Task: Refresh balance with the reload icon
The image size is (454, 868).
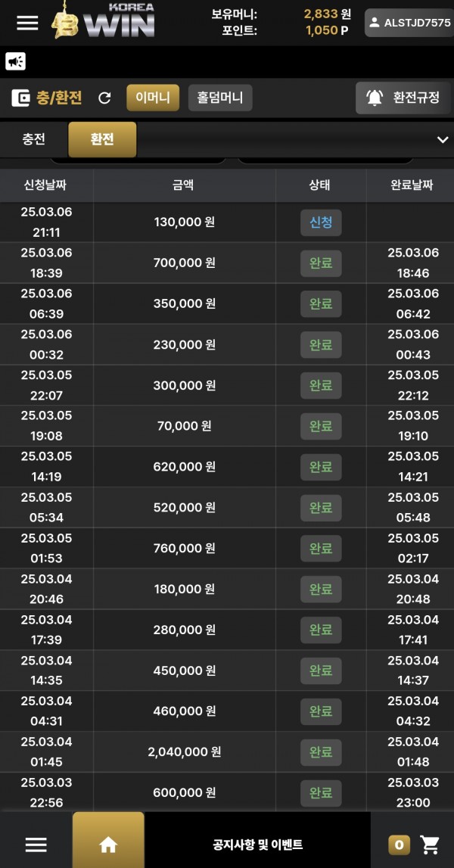Action: (104, 98)
